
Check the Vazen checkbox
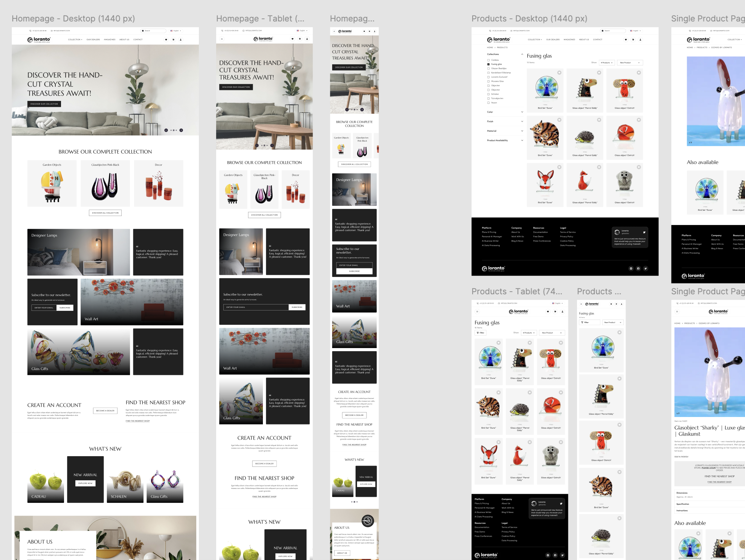[x=489, y=103]
